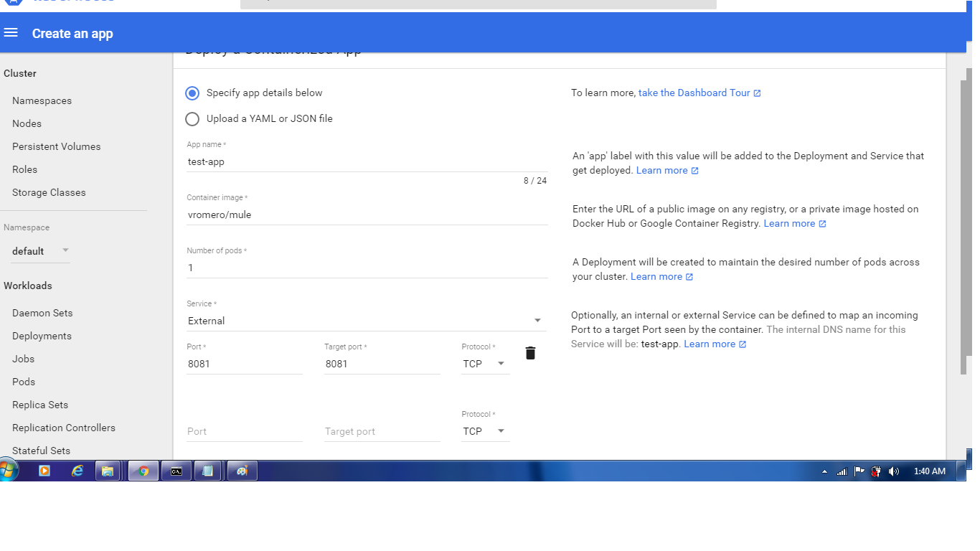
Task: Choose 'Upload a YAML or JSON file'
Action: click(x=192, y=119)
